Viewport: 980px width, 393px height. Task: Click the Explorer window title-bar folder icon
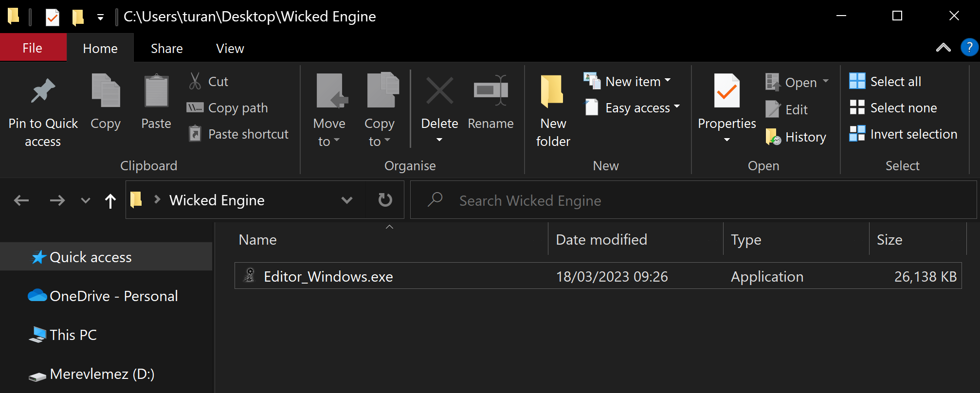14,17
